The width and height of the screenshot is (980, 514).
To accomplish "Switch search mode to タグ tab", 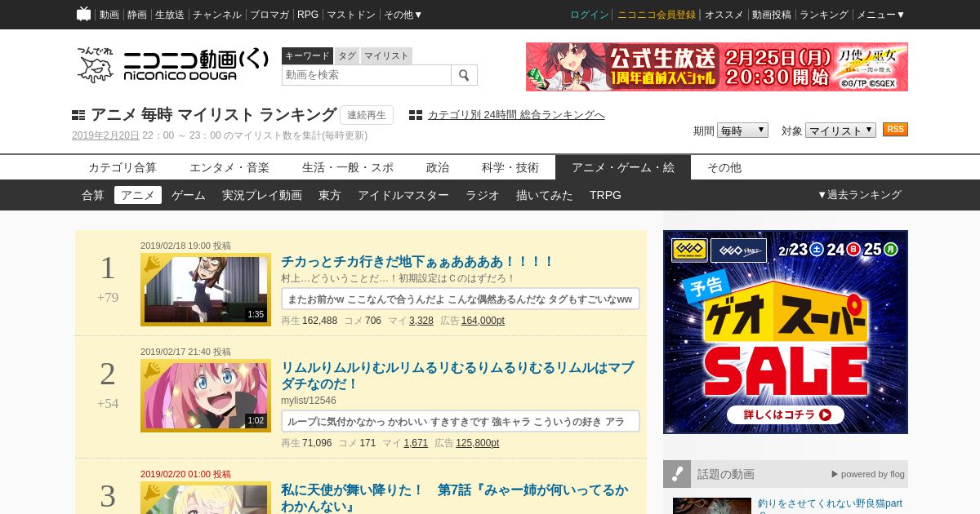I will [347, 55].
